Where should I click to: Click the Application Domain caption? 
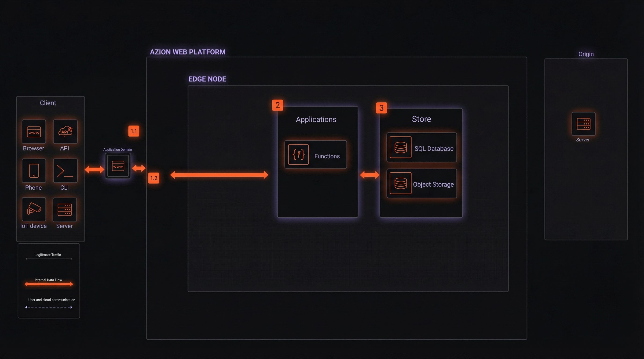pyautogui.click(x=117, y=150)
